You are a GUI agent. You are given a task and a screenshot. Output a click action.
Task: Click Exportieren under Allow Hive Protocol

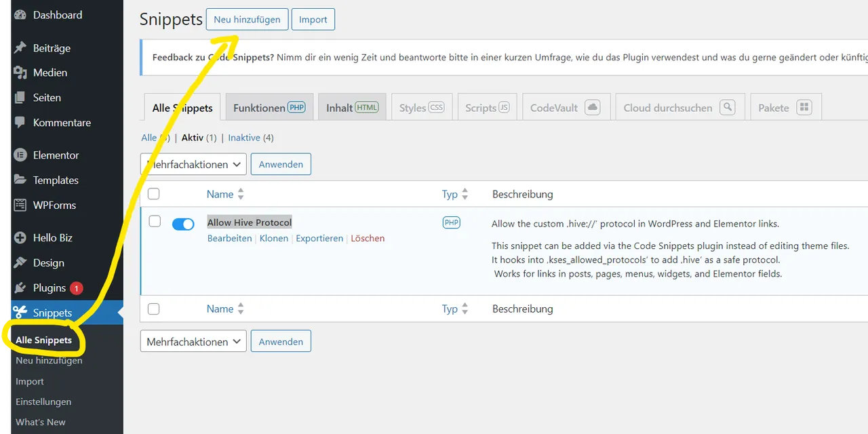click(319, 238)
